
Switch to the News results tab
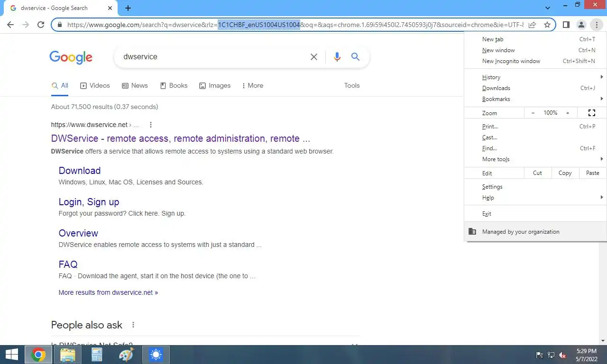click(x=135, y=86)
